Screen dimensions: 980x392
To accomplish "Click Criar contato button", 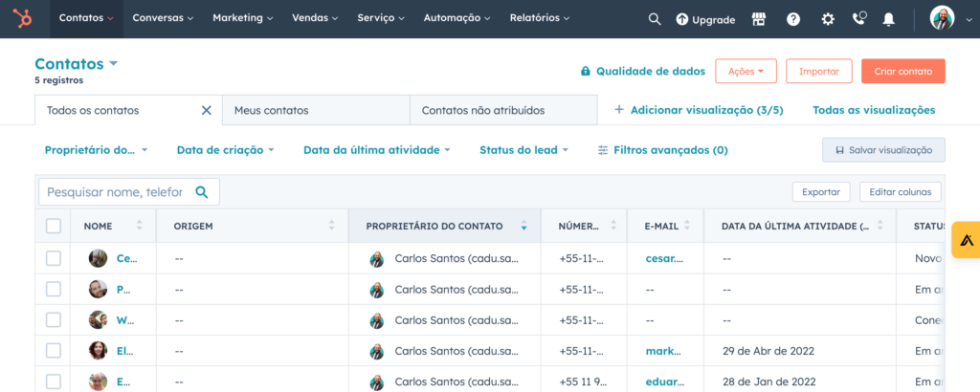I will coord(903,71).
